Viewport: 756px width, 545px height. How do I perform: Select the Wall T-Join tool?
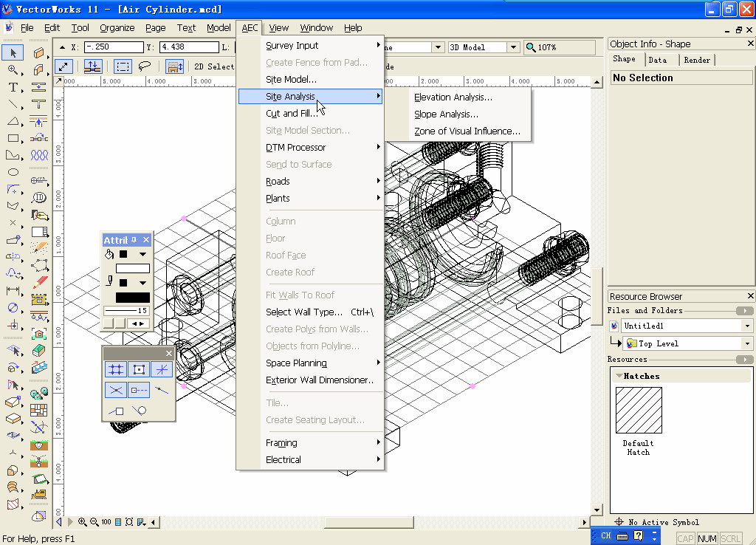click(38, 104)
